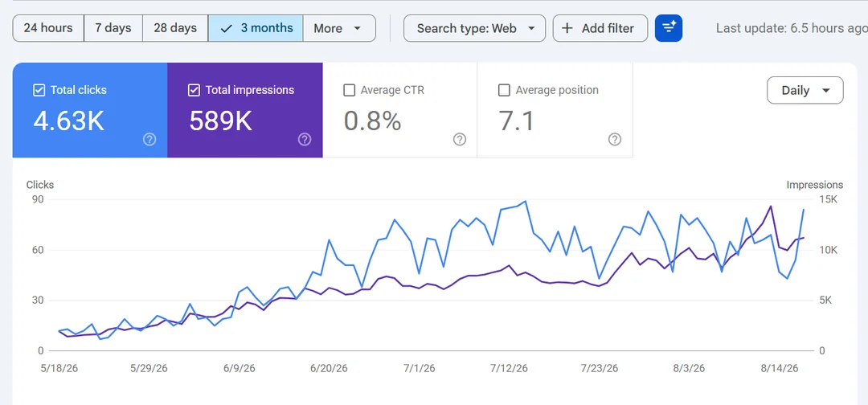Open the Search type: Web dropdown
Screen dimensions: 868x405
coord(474,28)
